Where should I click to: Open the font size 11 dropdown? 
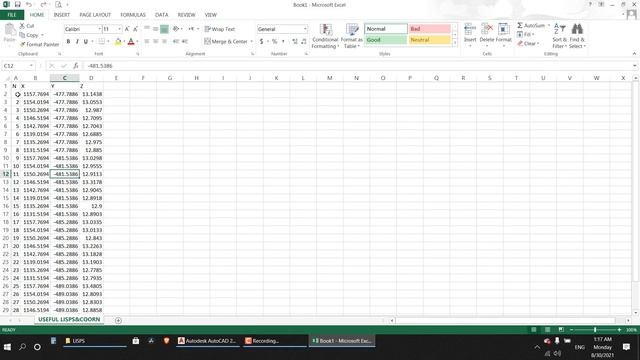(120, 29)
